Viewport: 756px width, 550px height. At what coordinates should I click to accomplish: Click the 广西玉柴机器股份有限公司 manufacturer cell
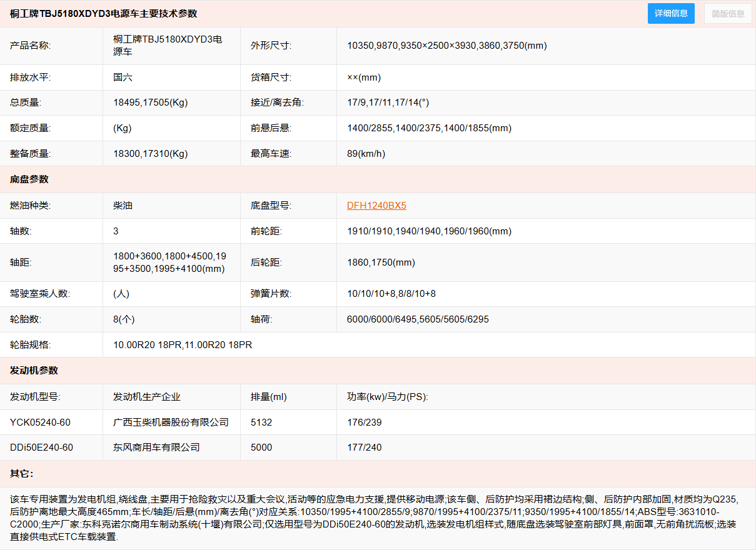[x=171, y=422]
